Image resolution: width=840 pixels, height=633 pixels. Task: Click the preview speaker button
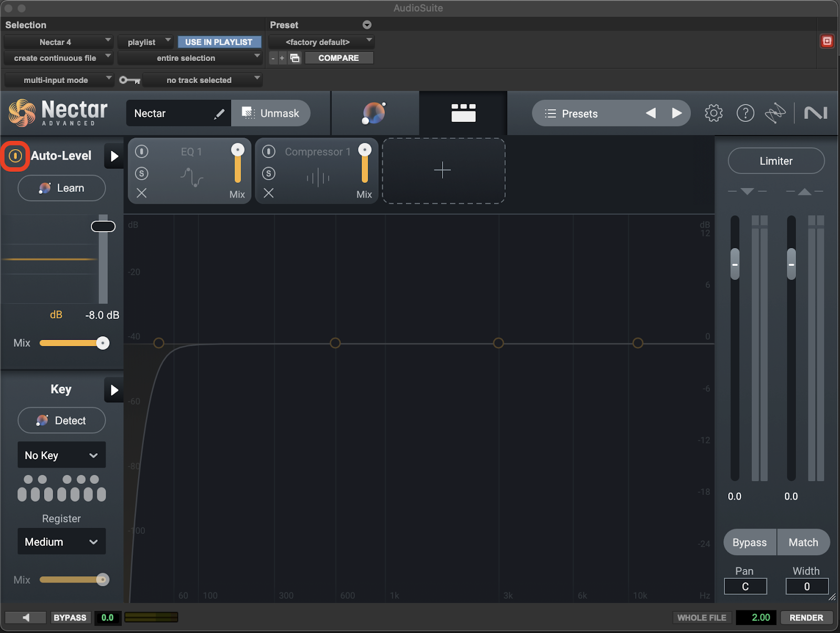tap(26, 617)
